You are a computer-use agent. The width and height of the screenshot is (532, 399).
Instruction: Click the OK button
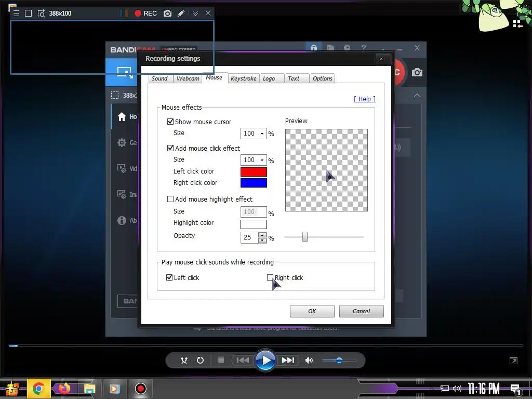[x=312, y=311]
